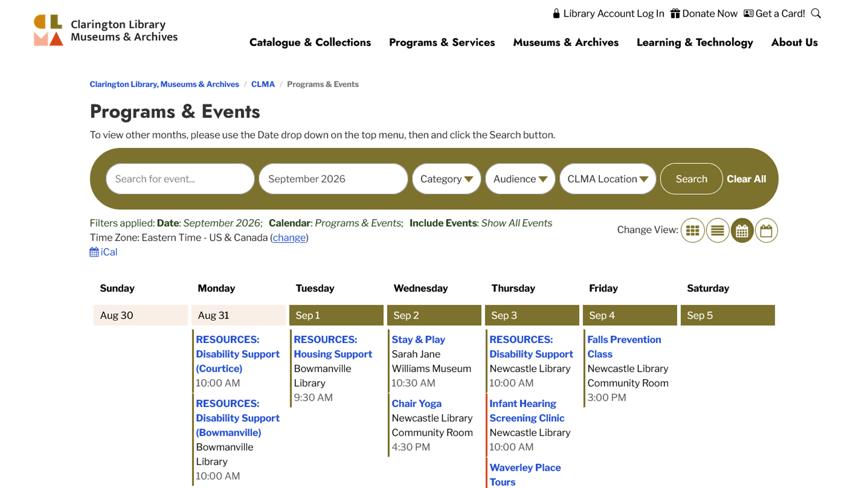Click Donate Now link
The image size is (868, 488).
704,14
